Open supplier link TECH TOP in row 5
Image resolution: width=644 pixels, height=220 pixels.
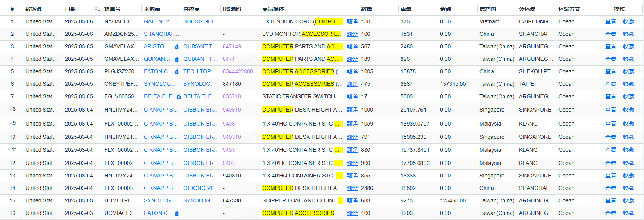point(200,72)
